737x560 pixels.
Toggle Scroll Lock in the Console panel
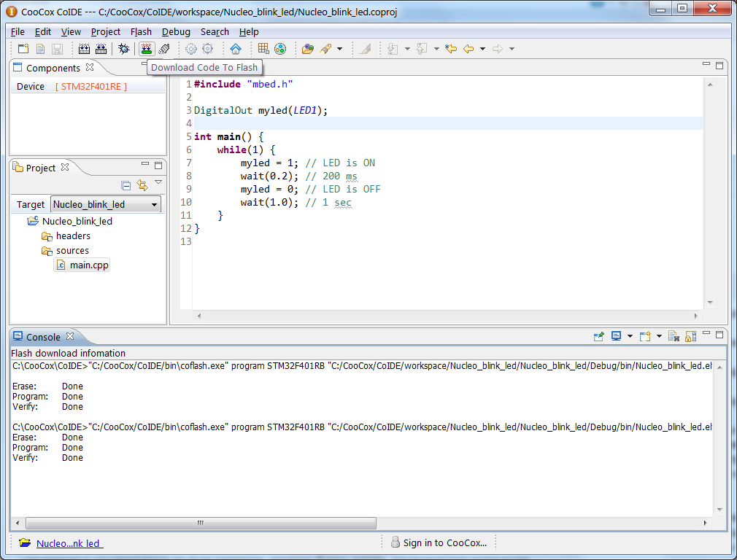click(x=690, y=336)
